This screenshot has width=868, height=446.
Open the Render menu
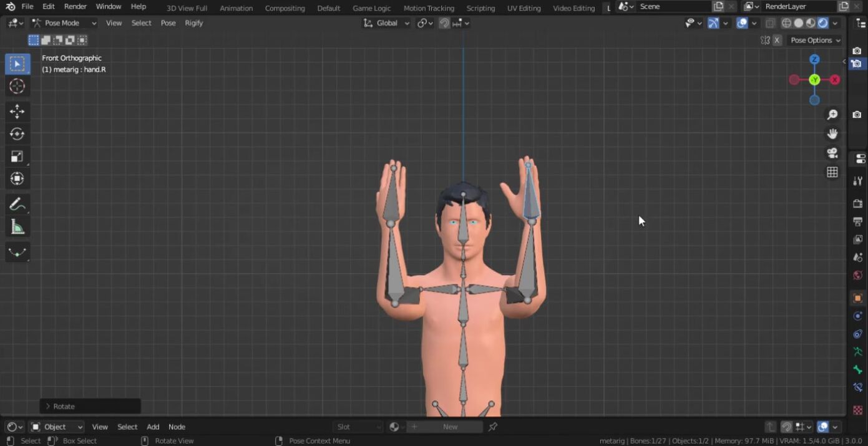pos(76,6)
